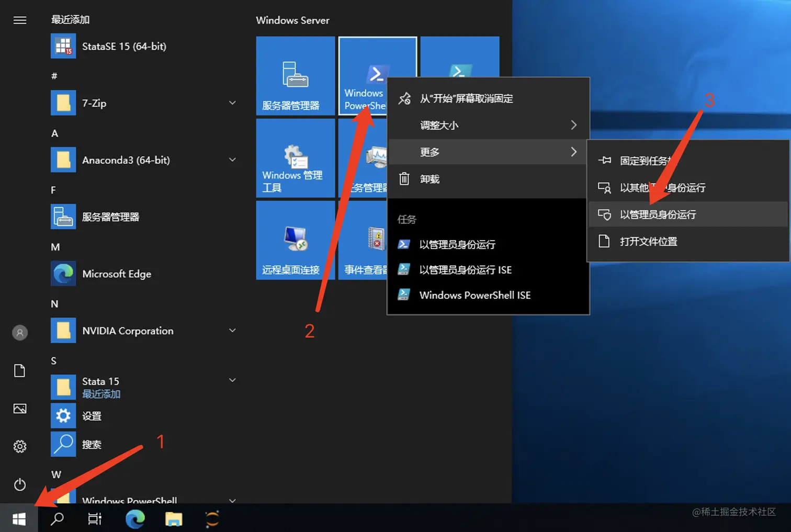The height and width of the screenshot is (532, 791).
Task: Open the 服务器管理器 tile
Action: click(x=296, y=76)
